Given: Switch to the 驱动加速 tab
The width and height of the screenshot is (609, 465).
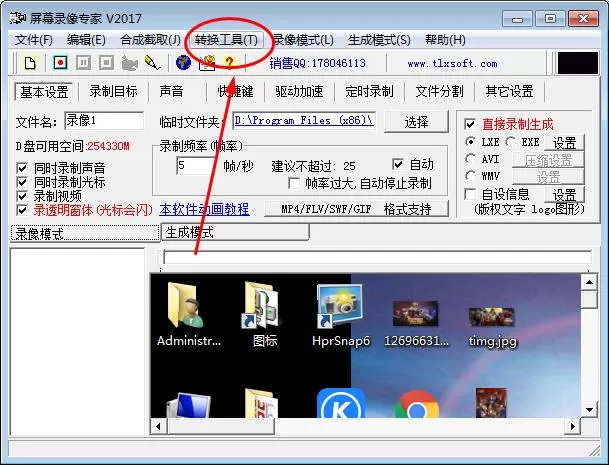Looking at the screenshot, I should (x=299, y=92).
